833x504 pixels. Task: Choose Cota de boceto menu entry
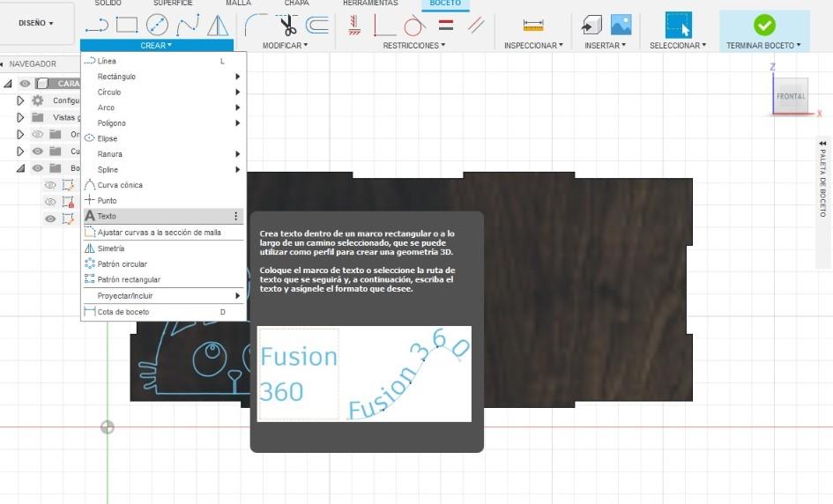163,312
